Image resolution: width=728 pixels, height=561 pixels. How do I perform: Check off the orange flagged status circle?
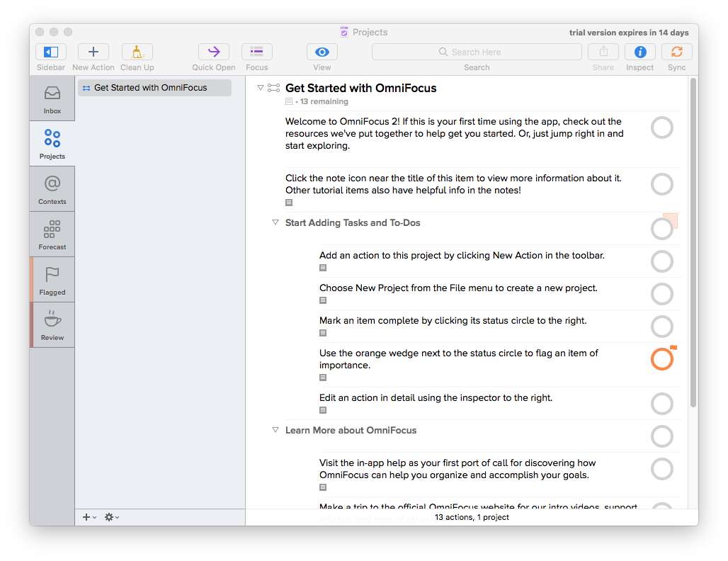pos(661,360)
